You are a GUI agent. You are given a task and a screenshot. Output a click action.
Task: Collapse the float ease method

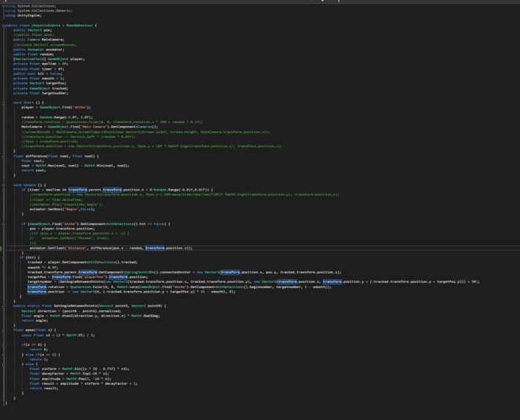4,330
